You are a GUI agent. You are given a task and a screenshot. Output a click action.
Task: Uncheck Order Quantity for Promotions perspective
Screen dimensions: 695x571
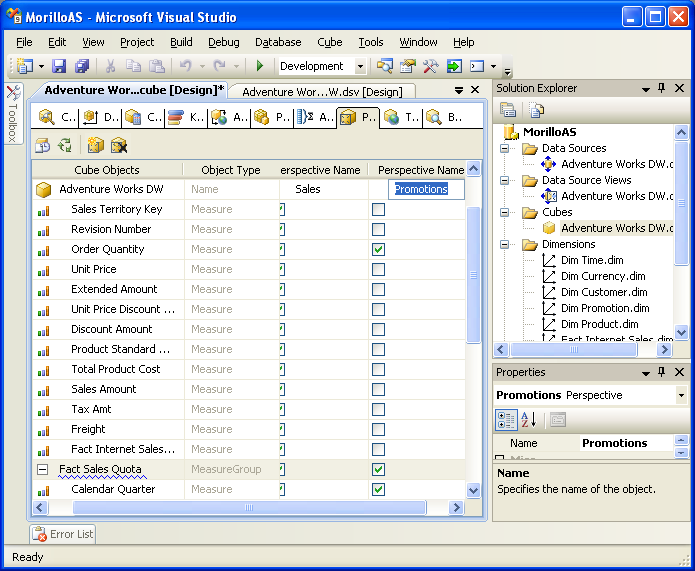point(378,249)
